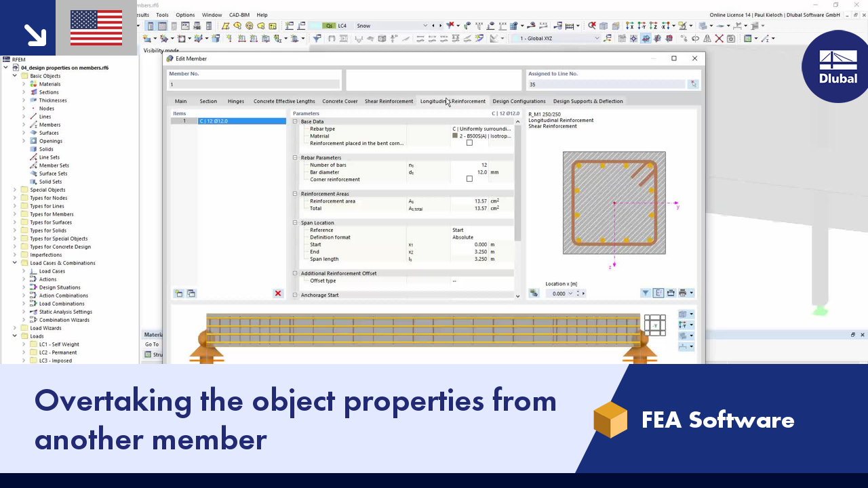Click the Material color swatch for B500S(A)
Image resolution: width=868 pixels, height=488 pixels.
(454, 136)
